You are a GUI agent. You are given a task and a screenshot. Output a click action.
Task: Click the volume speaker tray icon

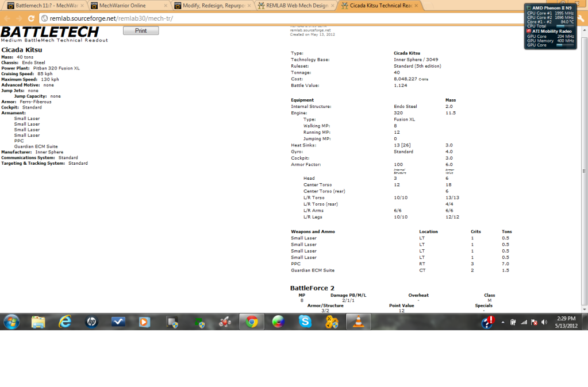[544, 322]
